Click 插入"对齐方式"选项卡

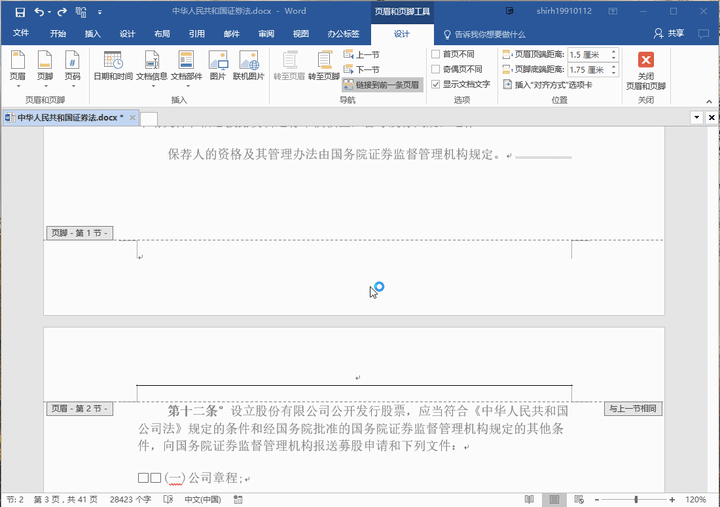(x=547, y=84)
